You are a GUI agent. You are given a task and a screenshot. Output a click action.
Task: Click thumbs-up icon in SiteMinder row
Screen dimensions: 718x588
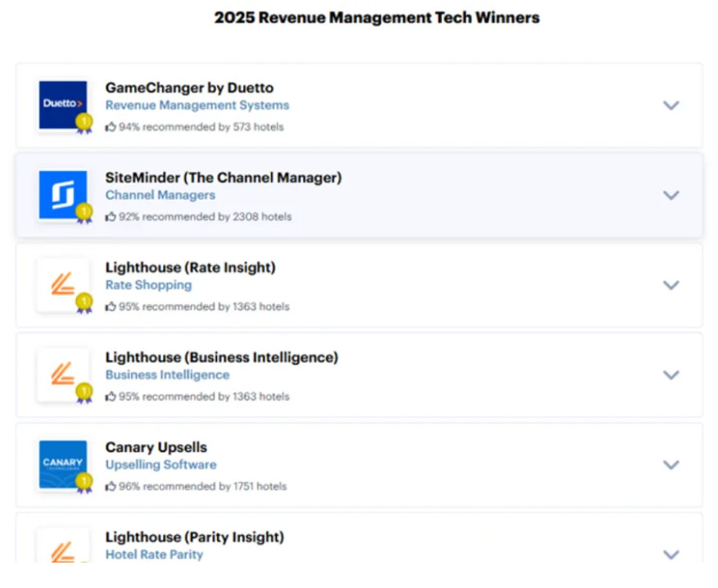pyautogui.click(x=111, y=216)
